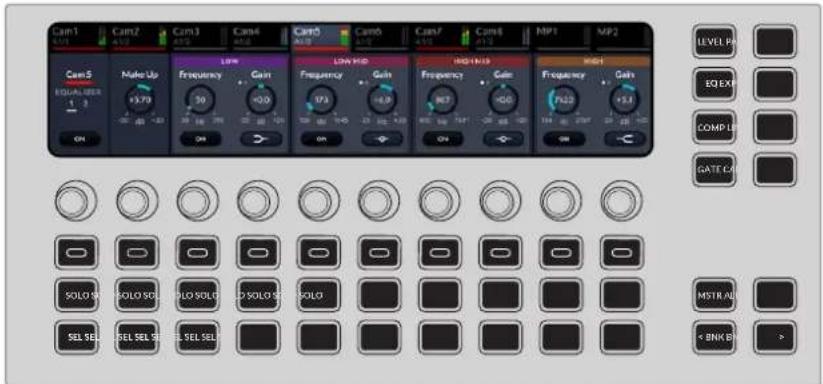This screenshot has width=823, height=384.
Task: Select the low shelf filter shape icon in LOW band
Action: click(261, 139)
